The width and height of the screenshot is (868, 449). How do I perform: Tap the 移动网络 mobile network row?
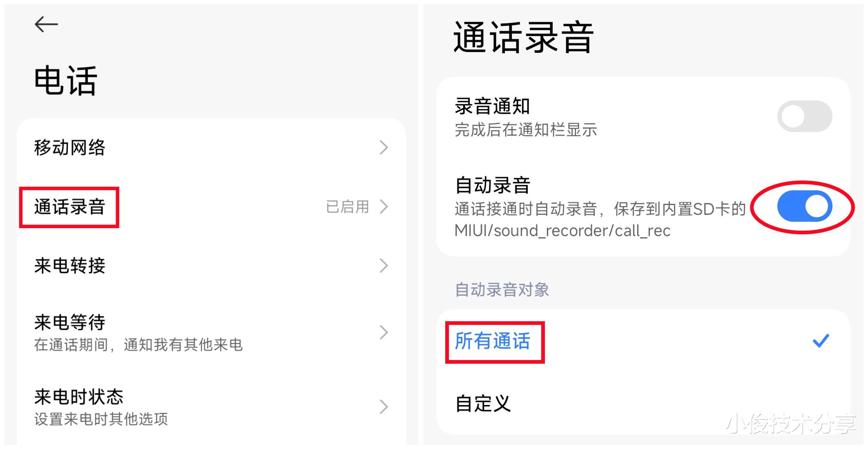69,148
